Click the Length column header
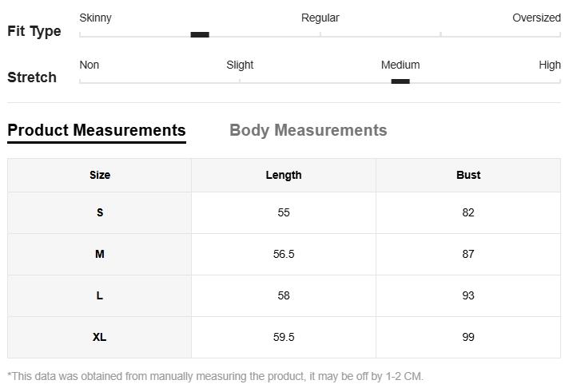The image size is (569, 392). (284, 175)
